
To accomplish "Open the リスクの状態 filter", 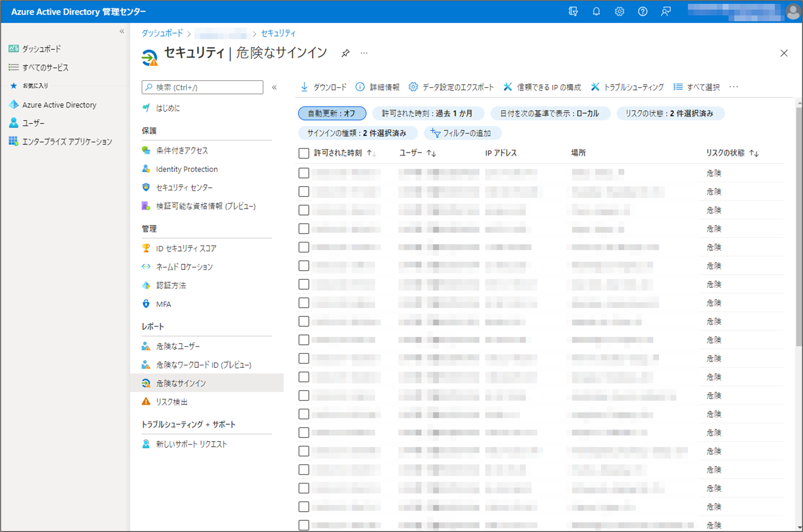I will (x=670, y=113).
